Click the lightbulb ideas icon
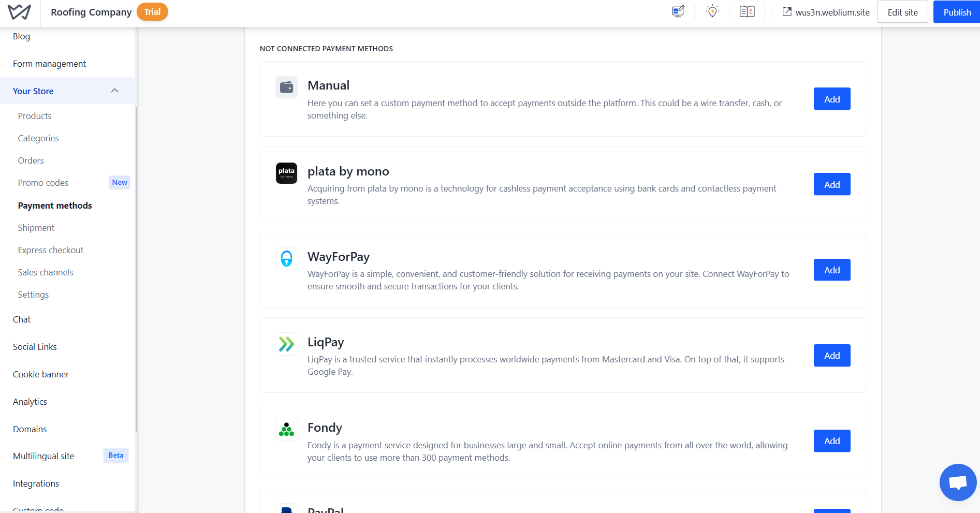The height and width of the screenshot is (513, 980). [712, 12]
